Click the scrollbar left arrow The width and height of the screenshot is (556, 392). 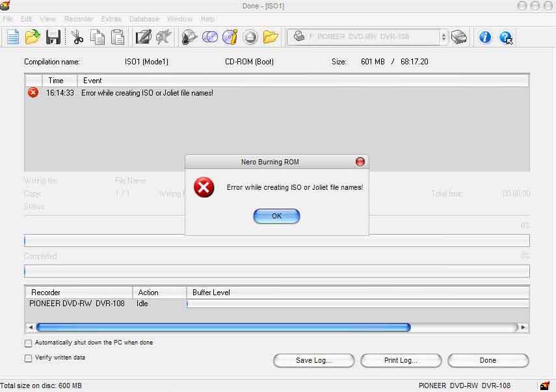point(30,327)
